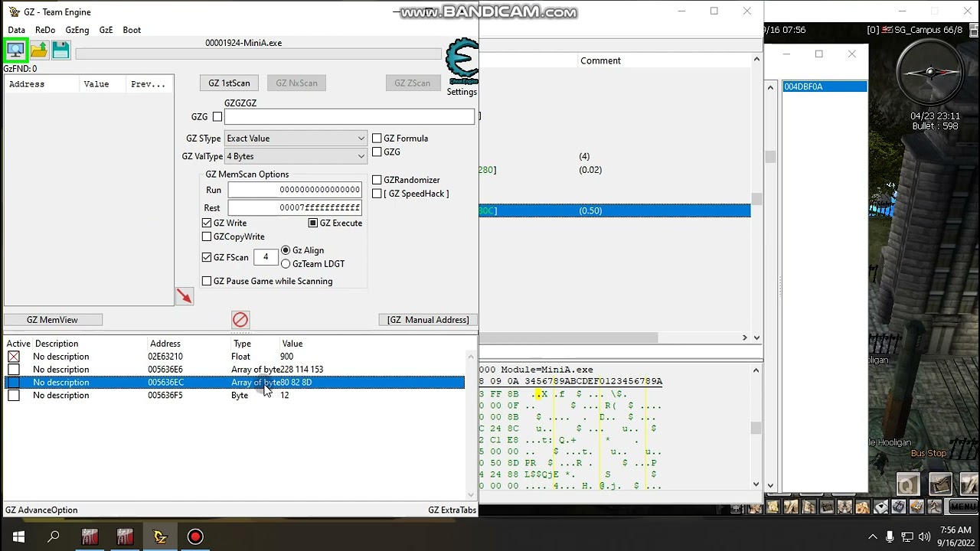Click the scan progress bar
The height and width of the screenshot is (551, 980).
point(259,54)
